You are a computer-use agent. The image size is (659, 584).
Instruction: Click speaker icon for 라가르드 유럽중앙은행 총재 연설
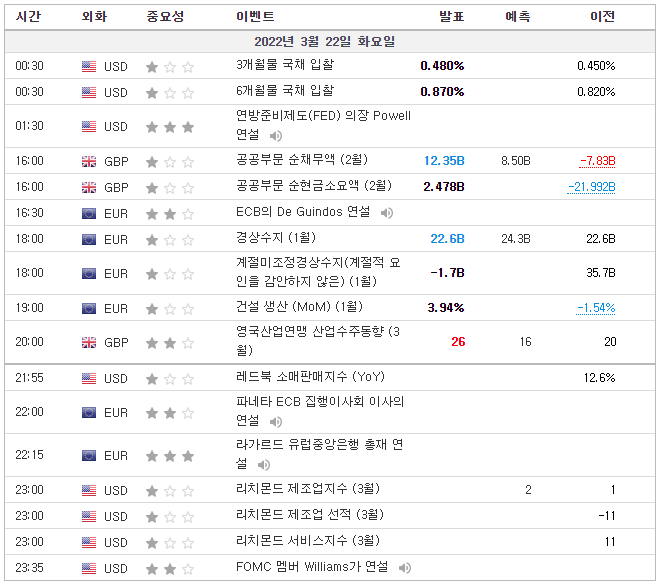[x=264, y=465]
